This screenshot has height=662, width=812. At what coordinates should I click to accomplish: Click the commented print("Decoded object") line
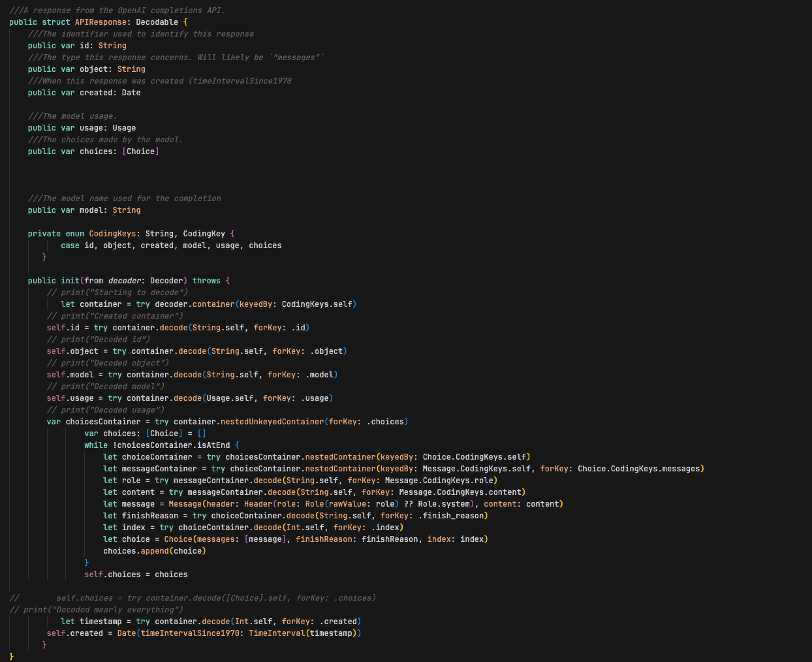click(x=108, y=363)
